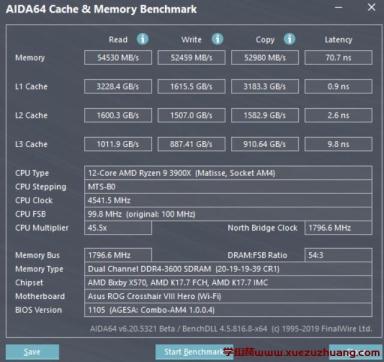The height and width of the screenshot is (362, 384).
Task: Click the Memory Type description field
Action: tap(228, 269)
